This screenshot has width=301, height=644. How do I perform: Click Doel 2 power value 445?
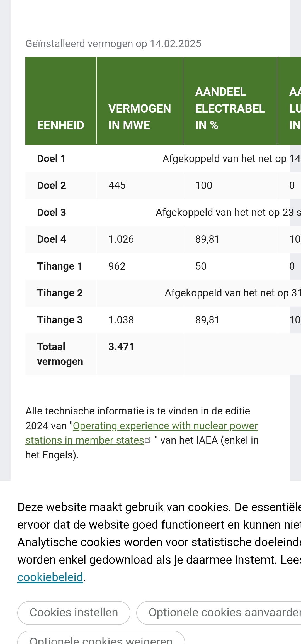tap(117, 186)
